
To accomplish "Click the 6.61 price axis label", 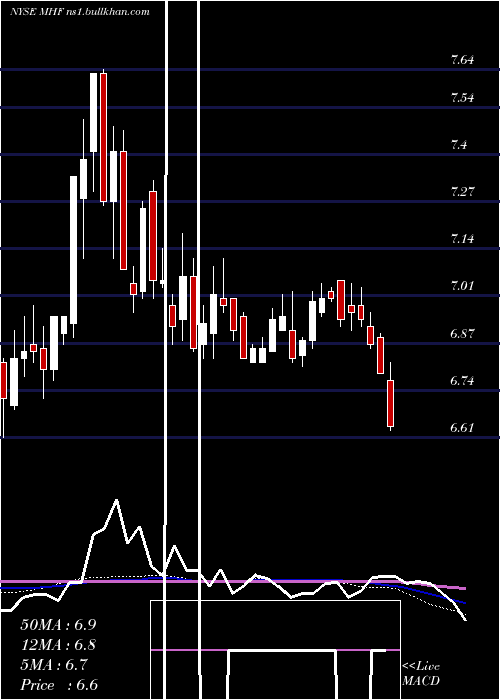I will 462,428.
